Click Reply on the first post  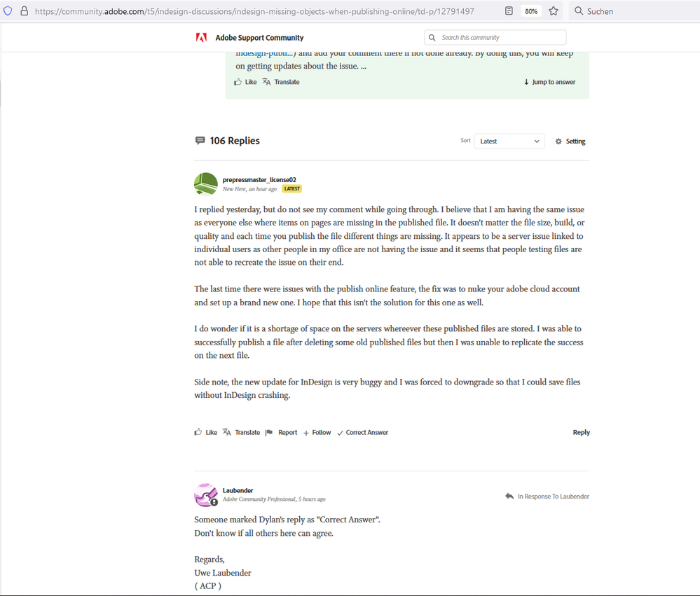[x=582, y=432]
